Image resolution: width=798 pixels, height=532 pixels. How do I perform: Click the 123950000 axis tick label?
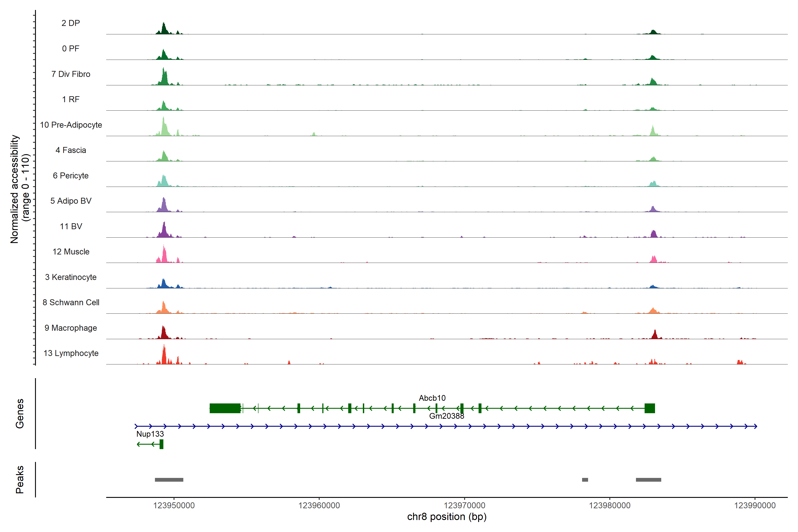[174, 506]
